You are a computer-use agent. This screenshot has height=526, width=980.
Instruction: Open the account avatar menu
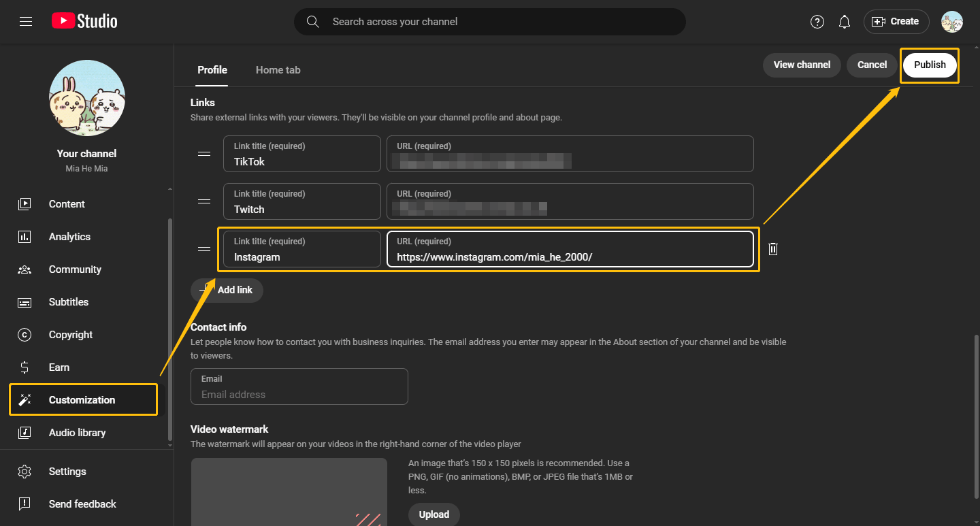click(x=952, y=22)
